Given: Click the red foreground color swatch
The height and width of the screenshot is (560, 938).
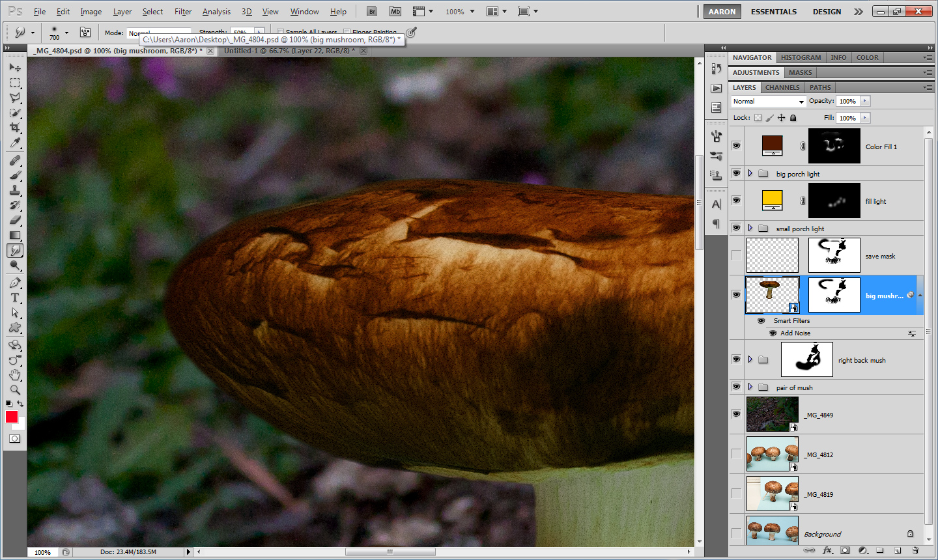Looking at the screenshot, I should click(12, 417).
